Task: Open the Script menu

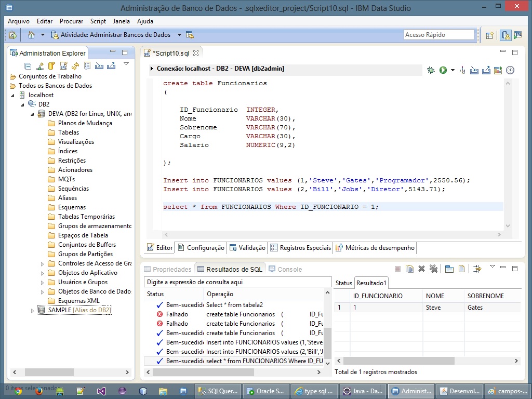Action: click(98, 21)
